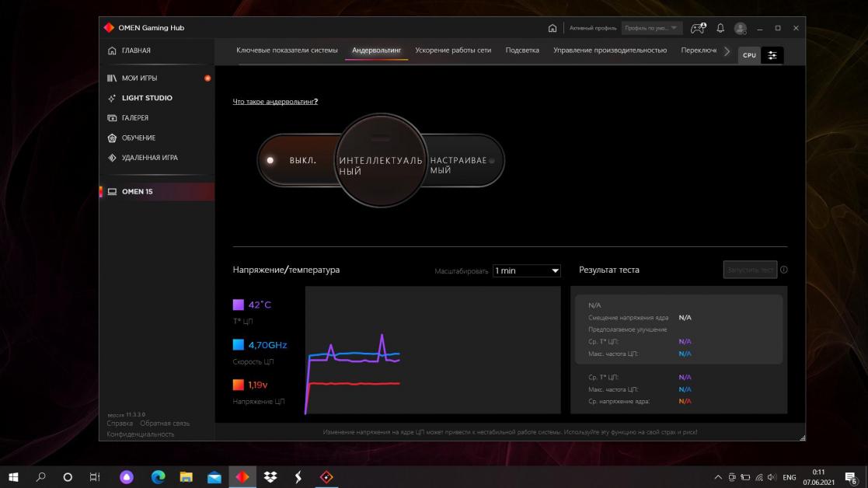Click the tabs scroll-right chevron
Screen dimensions: 868x488
[x=727, y=51]
